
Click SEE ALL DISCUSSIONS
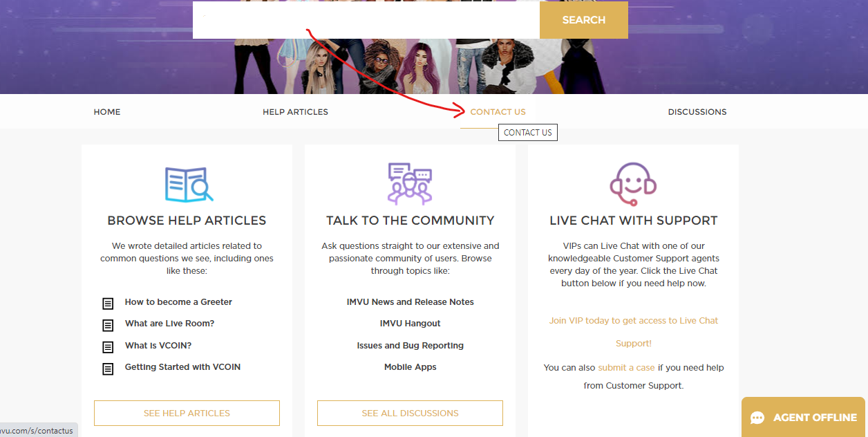click(409, 413)
